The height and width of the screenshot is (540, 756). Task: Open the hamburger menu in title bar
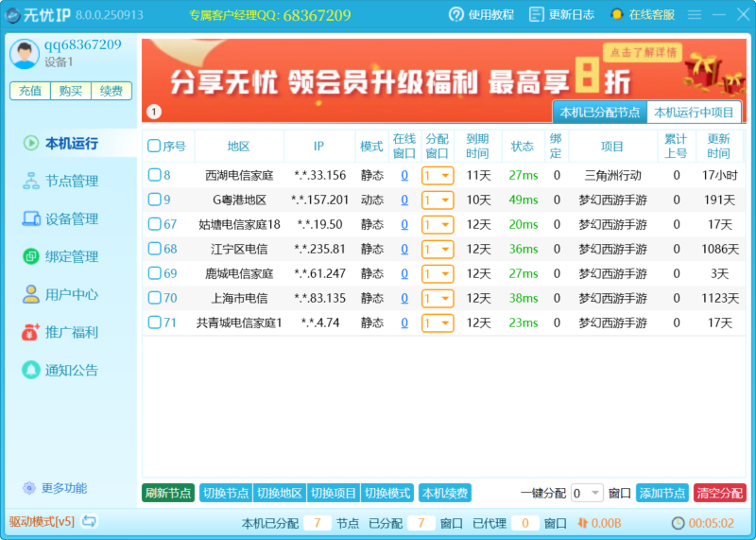695,14
